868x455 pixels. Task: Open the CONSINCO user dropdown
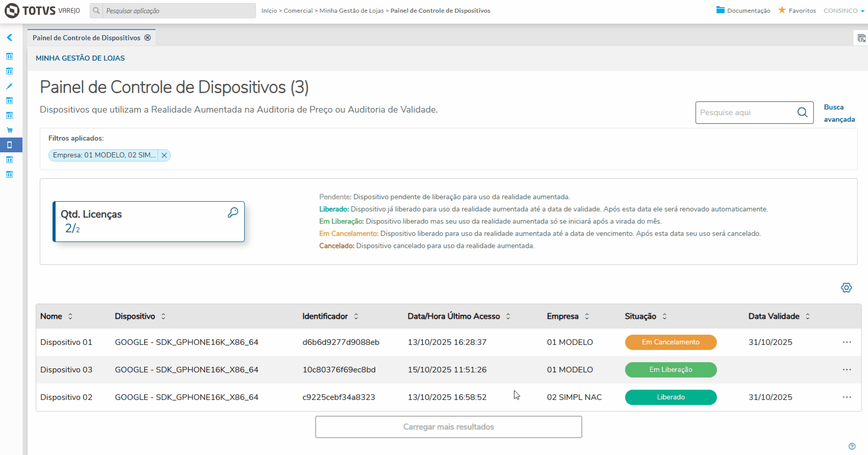[844, 11]
